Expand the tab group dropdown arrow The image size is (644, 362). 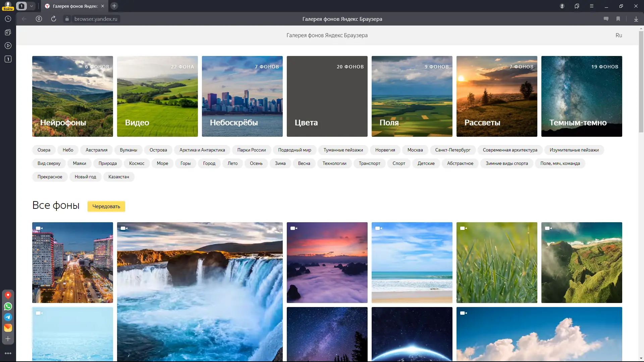point(31,6)
